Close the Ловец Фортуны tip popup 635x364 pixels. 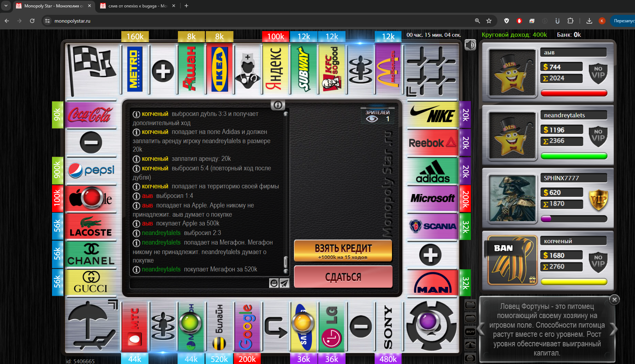(614, 300)
